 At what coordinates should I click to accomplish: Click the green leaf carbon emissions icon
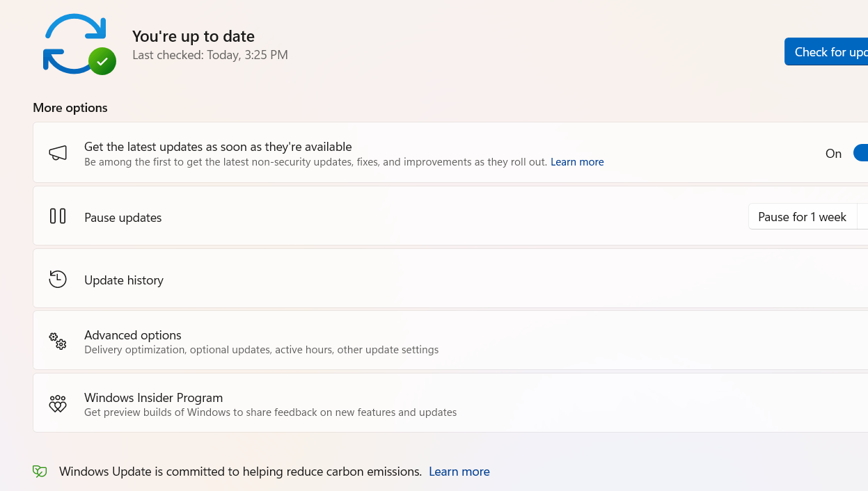coord(40,472)
